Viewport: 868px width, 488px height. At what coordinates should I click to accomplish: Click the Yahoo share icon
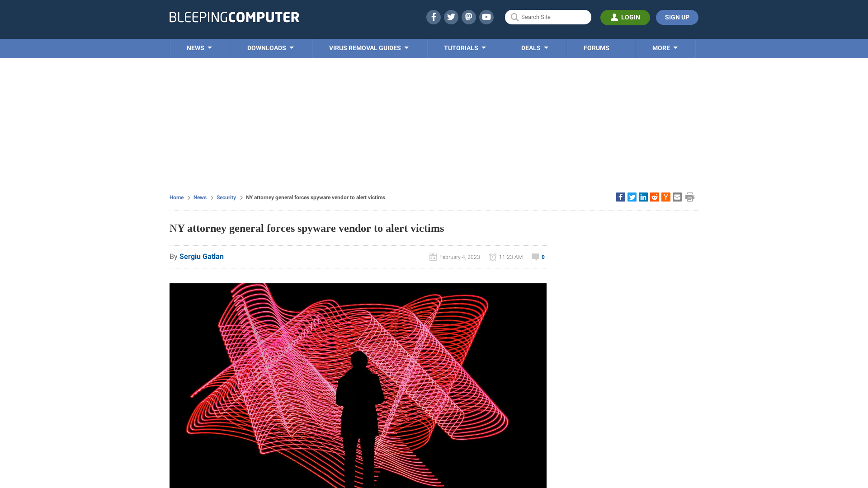[x=666, y=197]
